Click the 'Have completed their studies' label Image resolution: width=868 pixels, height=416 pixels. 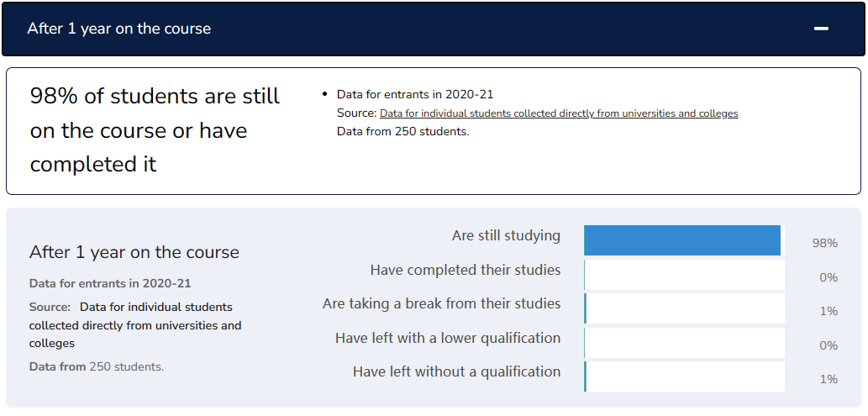(x=466, y=271)
